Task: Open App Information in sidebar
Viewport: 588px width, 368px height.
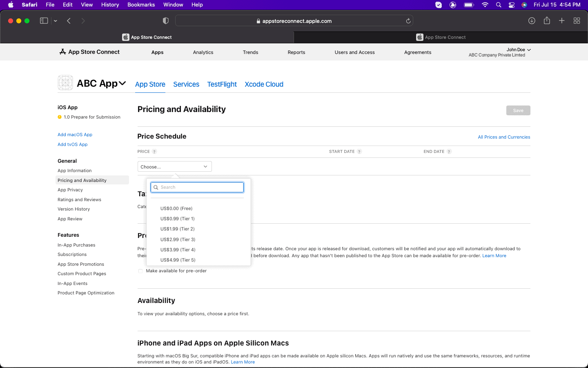Action: pos(74,171)
